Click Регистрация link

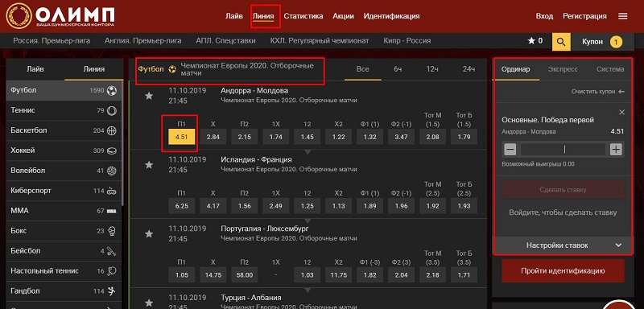coord(584,16)
